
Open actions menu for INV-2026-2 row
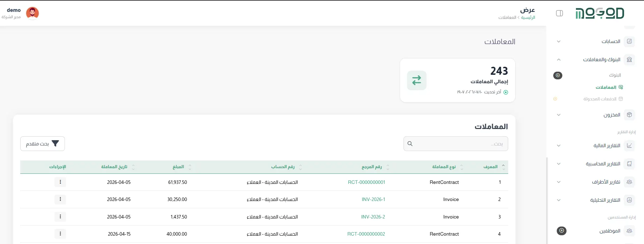coord(60,217)
